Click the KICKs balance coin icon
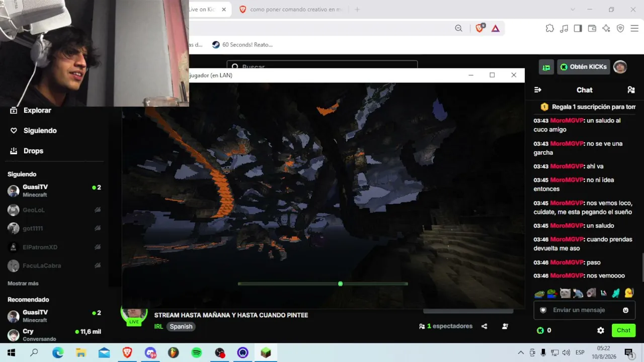Viewport: 644px width, 362px height. [540, 330]
